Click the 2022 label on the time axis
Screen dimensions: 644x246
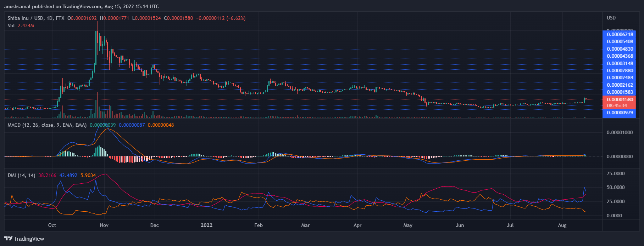(x=206, y=225)
